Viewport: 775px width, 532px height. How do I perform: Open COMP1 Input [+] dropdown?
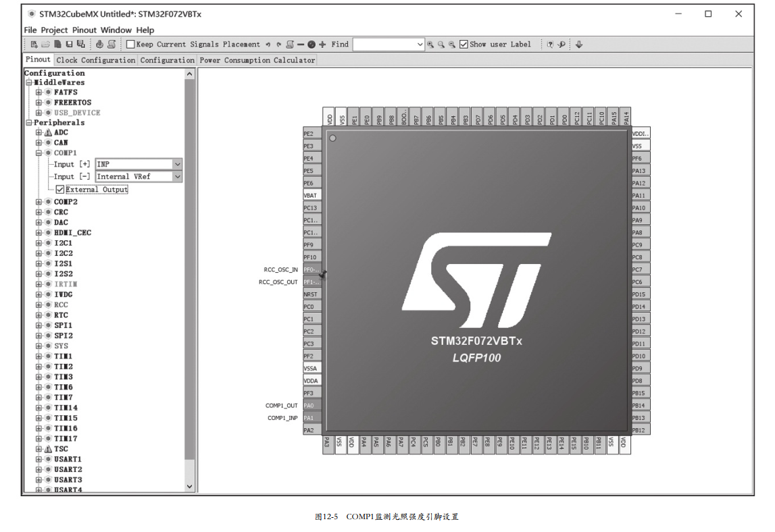[x=178, y=164]
